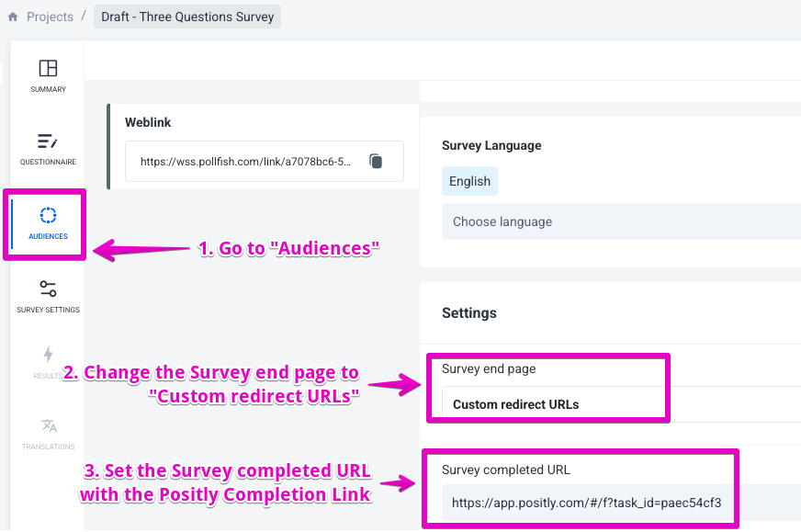Open the Questionnaire editor icon
The height and width of the screenshot is (532, 801).
48,141
